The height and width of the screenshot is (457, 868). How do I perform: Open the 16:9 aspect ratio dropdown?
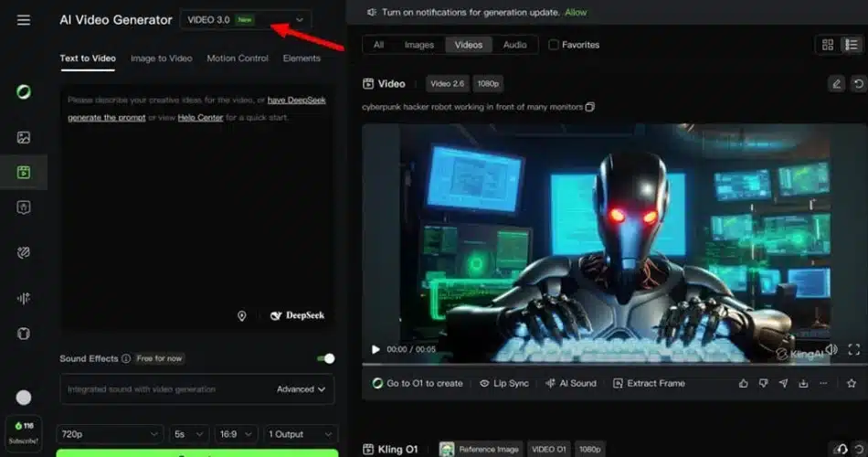(x=236, y=434)
